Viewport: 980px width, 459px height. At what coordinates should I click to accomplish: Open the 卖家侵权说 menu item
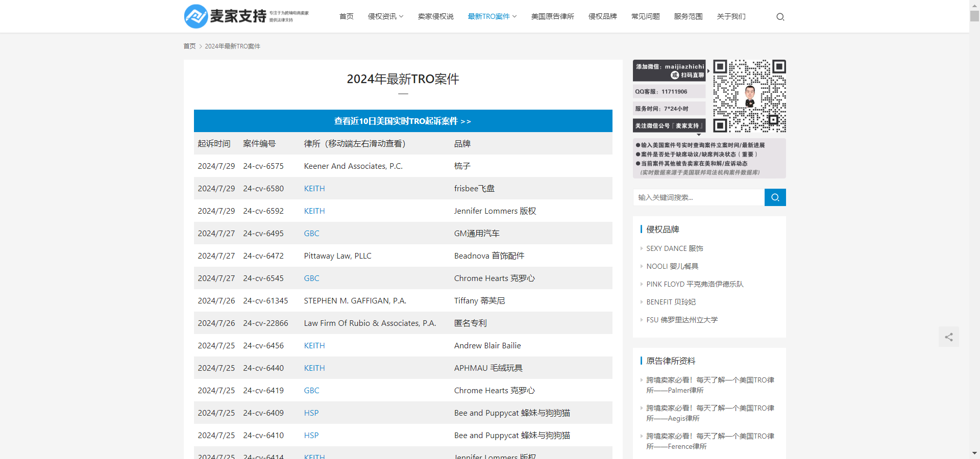pos(435,16)
